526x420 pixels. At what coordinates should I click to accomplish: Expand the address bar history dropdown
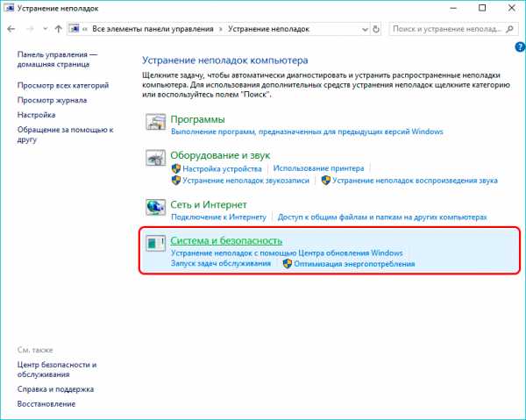pyautogui.click(x=365, y=30)
